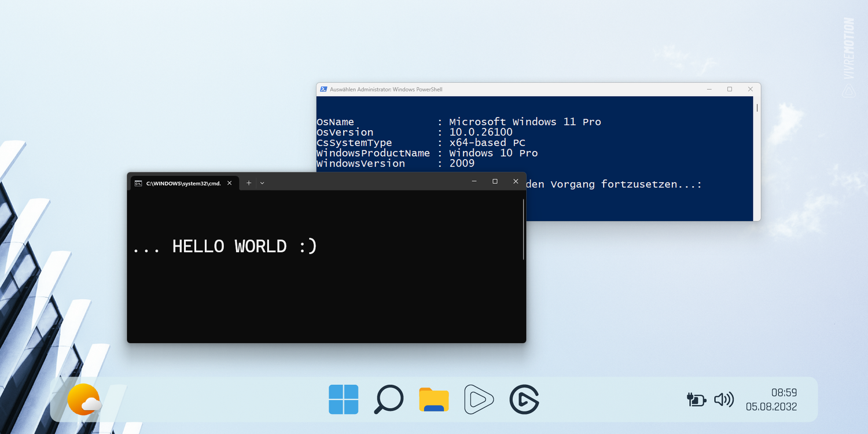868x434 pixels.
Task: Click the "Microsoft Windows 11 Pro" OsName value
Action: click(525, 122)
